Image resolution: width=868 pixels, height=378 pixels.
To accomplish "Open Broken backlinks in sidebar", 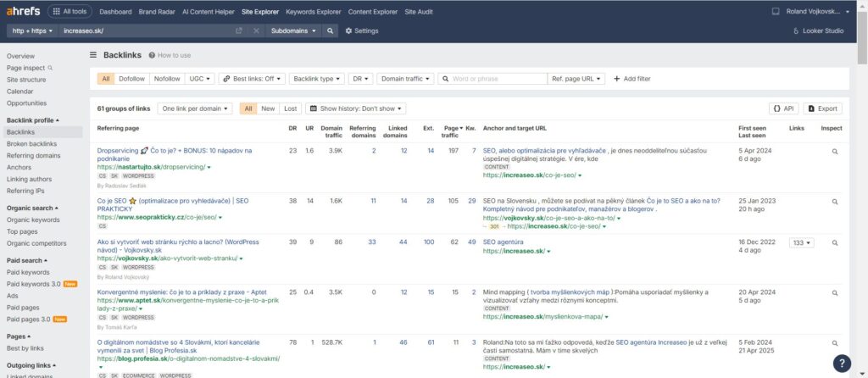I will click(31, 144).
